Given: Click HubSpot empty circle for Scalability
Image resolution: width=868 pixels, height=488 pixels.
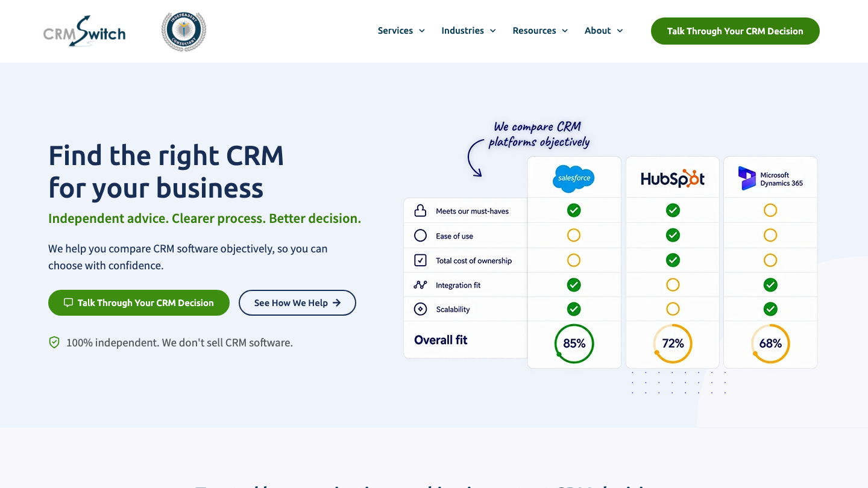Looking at the screenshot, I should pyautogui.click(x=673, y=308).
